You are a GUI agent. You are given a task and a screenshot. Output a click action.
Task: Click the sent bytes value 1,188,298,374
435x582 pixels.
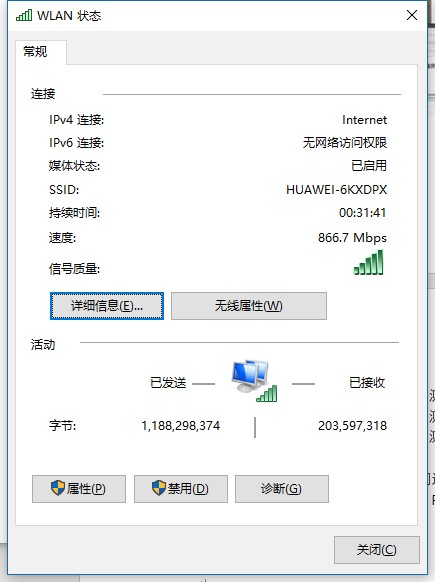click(181, 425)
